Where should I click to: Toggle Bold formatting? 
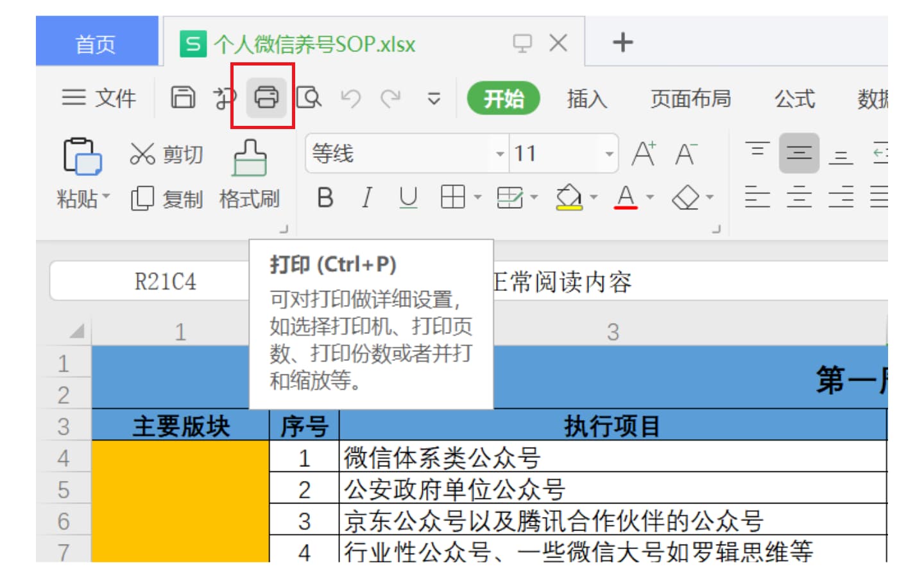coord(325,198)
